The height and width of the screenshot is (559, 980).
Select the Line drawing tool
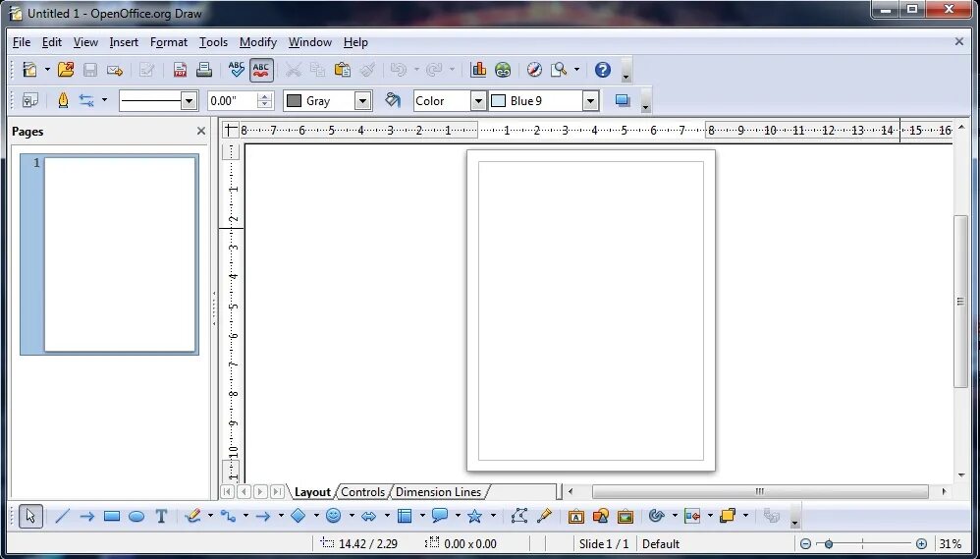click(x=62, y=516)
